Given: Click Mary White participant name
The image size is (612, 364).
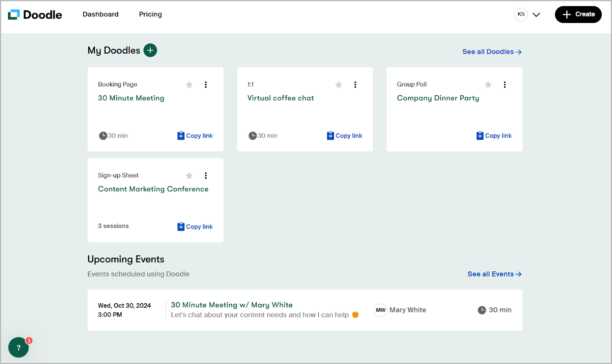Looking at the screenshot, I should (x=408, y=310).
